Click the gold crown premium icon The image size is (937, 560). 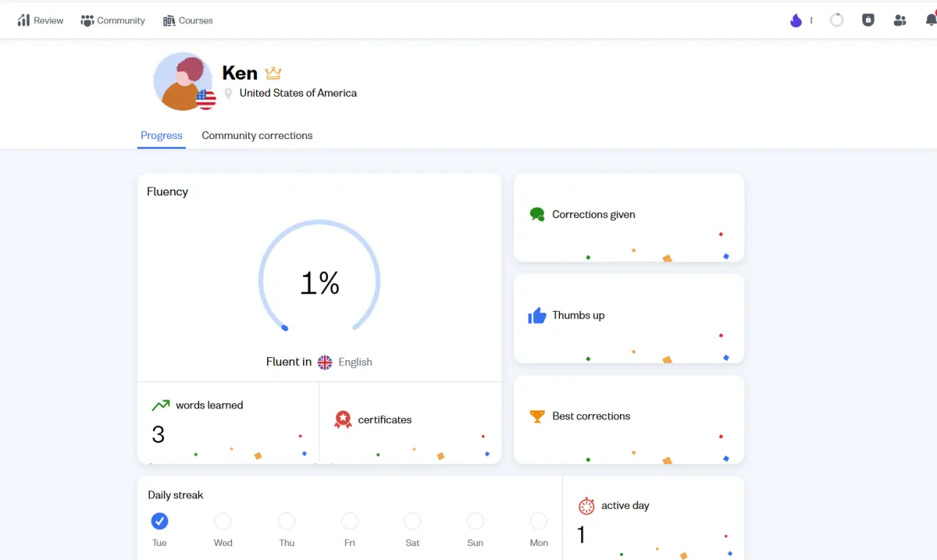tap(273, 73)
